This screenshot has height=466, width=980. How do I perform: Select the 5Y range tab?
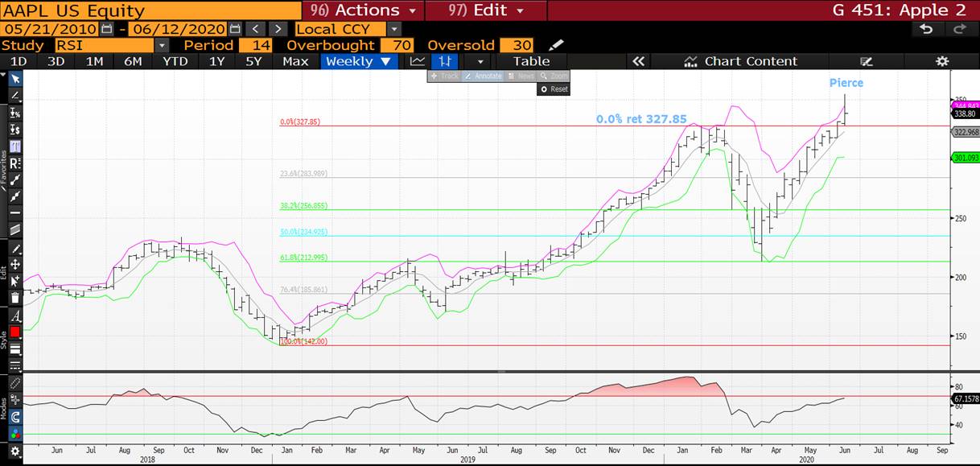[253, 61]
